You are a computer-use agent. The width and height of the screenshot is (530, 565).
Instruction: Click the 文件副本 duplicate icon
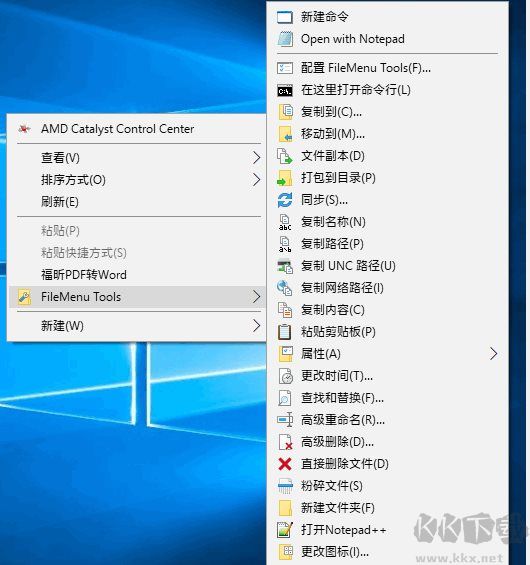(285, 156)
